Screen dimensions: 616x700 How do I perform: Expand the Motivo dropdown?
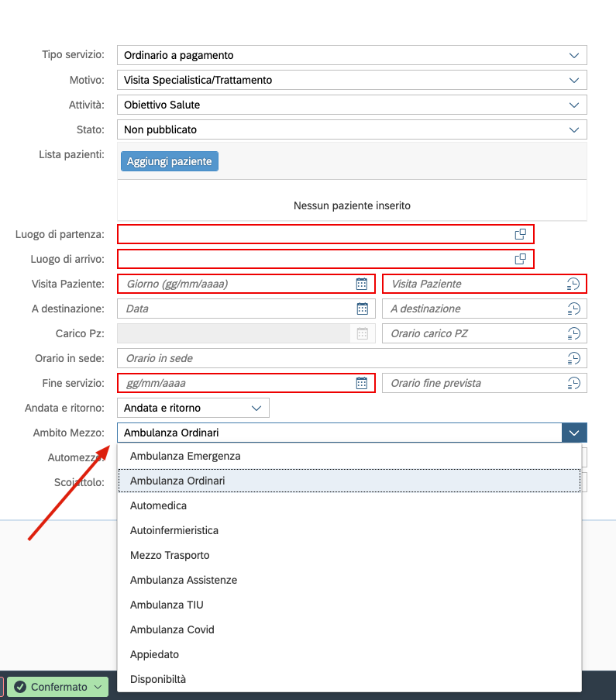click(573, 80)
